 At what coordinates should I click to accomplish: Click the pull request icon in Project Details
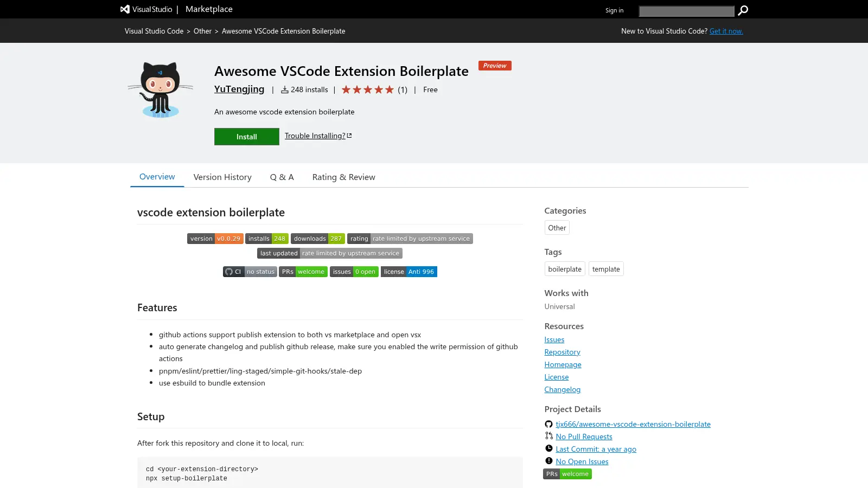click(548, 436)
